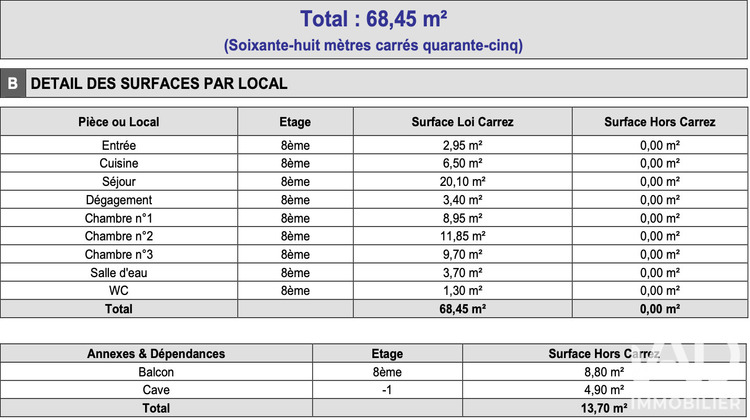
Task: Click the Soixante-huit mètres carrés quarante-cinq text
Action: pyautogui.click(x=374, y=45)
